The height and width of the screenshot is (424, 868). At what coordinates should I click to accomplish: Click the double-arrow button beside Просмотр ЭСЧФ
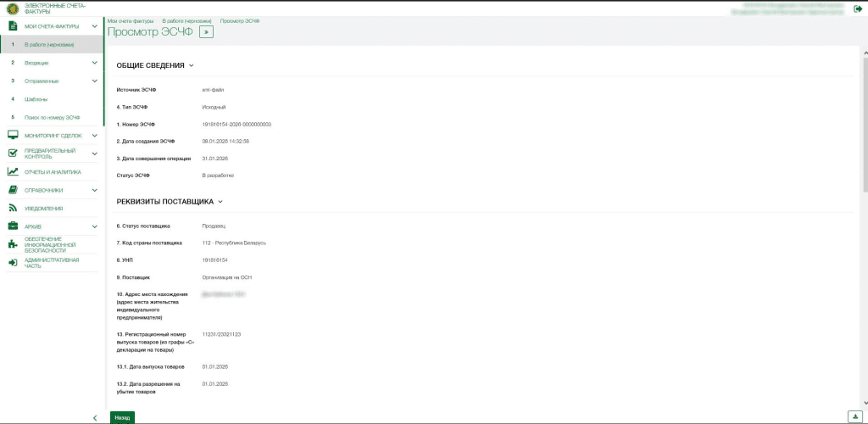click(x=207, y=32)
